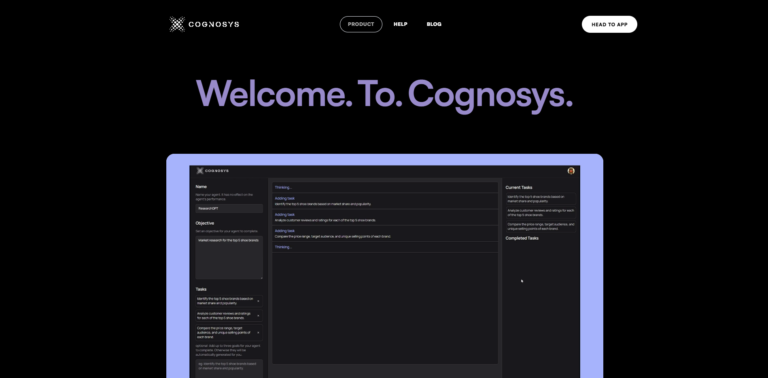The width and height of the screenshot is (768, 378).
Task: Remove the "Compare the price range" task in Tasks
Action: tap(259, 332)
